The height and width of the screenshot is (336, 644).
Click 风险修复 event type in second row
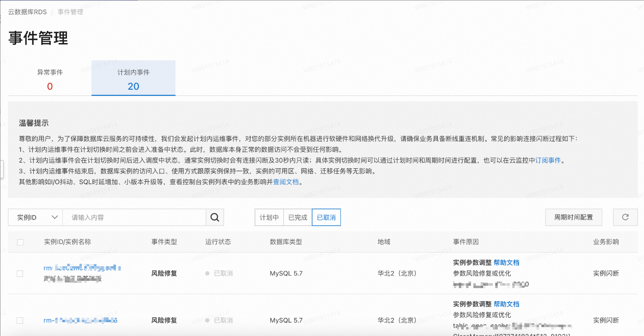pos(164,321)
